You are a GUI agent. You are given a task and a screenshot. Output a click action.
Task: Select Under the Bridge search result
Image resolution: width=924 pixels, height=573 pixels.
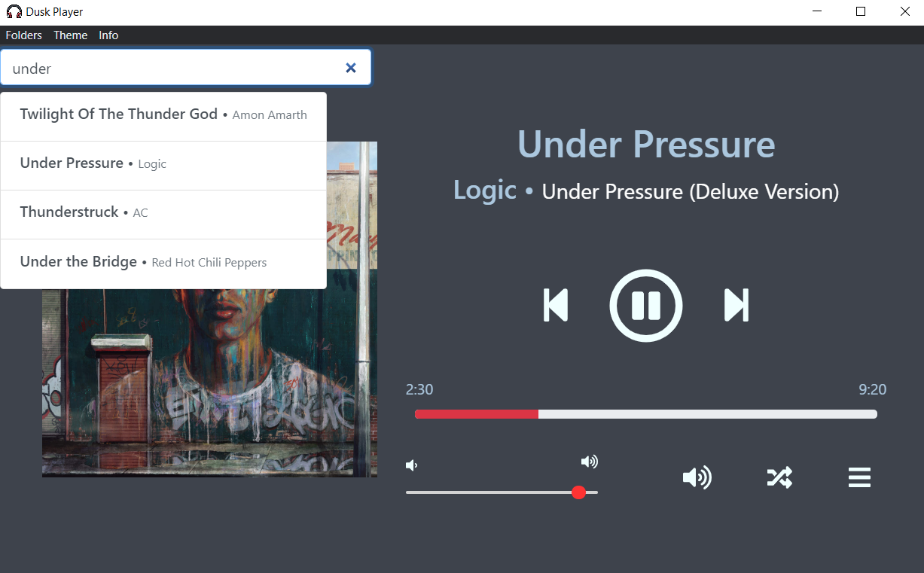[x=163, y=264]
